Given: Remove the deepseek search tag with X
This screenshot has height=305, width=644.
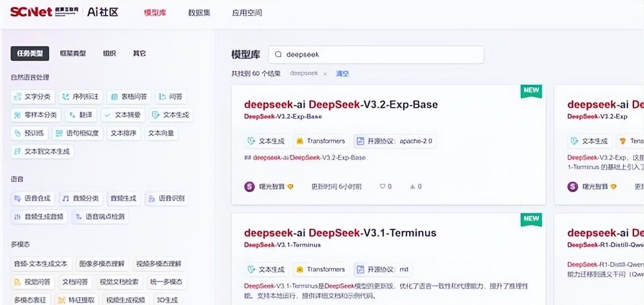Looking at the screenshot, I should (325, 73).
